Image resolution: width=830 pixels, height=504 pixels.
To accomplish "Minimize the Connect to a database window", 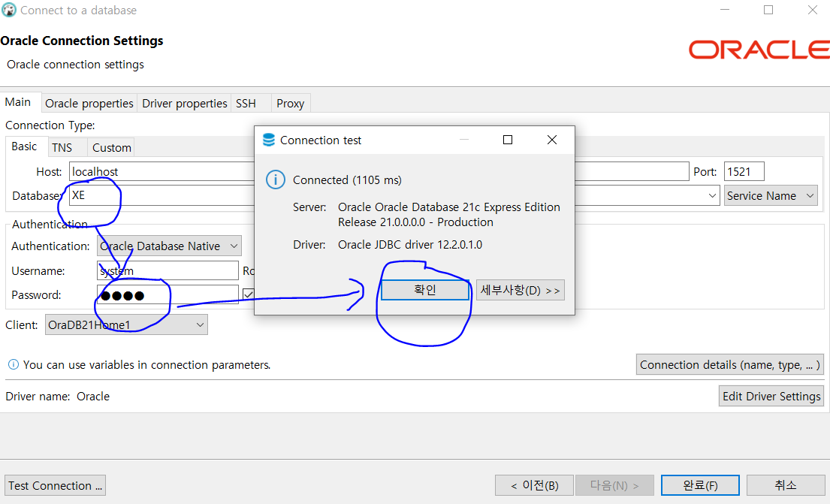I will pos(725,10).
